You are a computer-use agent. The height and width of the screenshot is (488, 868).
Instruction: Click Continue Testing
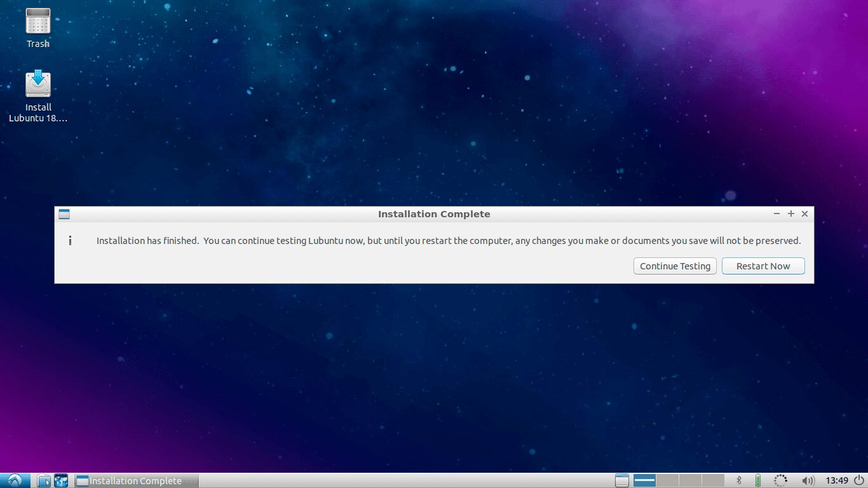click(x=675, y=266)
